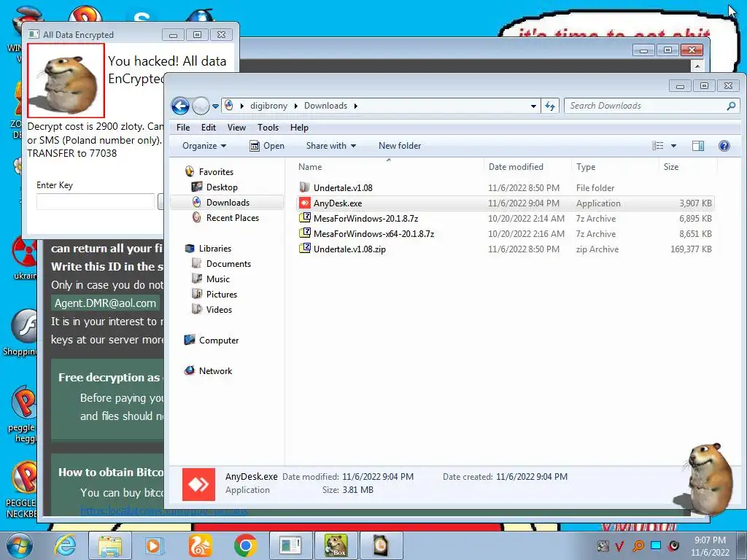The width and height of the screenshot is (747, 560).
Task: Click the hamster image in All Data Encrypted
Action: (66, 80)
